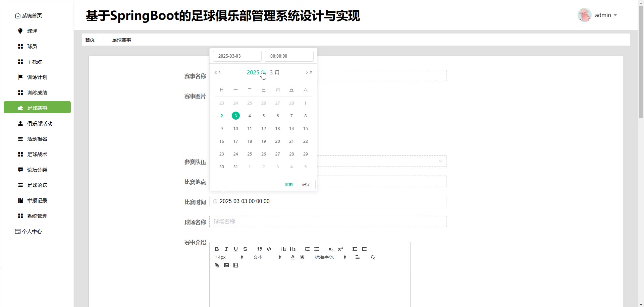
Task: Focus the 球场名称 input field
Action: (328, 222)
